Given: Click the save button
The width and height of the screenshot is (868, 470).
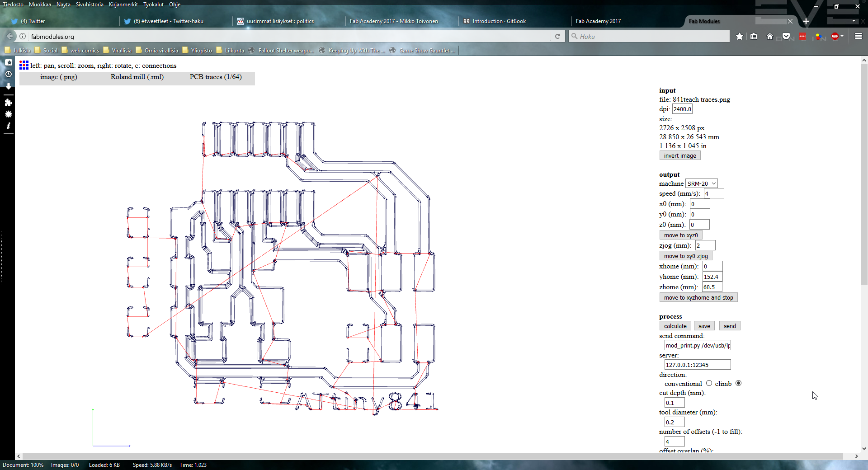Looking at the screenshot, I should coord(704,326).
